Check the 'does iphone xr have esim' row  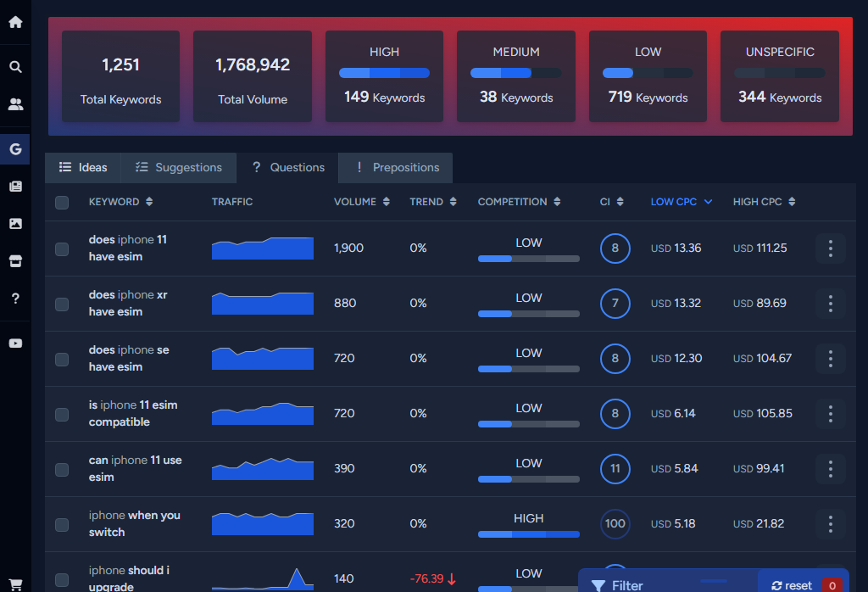click(x=62, y=304)
